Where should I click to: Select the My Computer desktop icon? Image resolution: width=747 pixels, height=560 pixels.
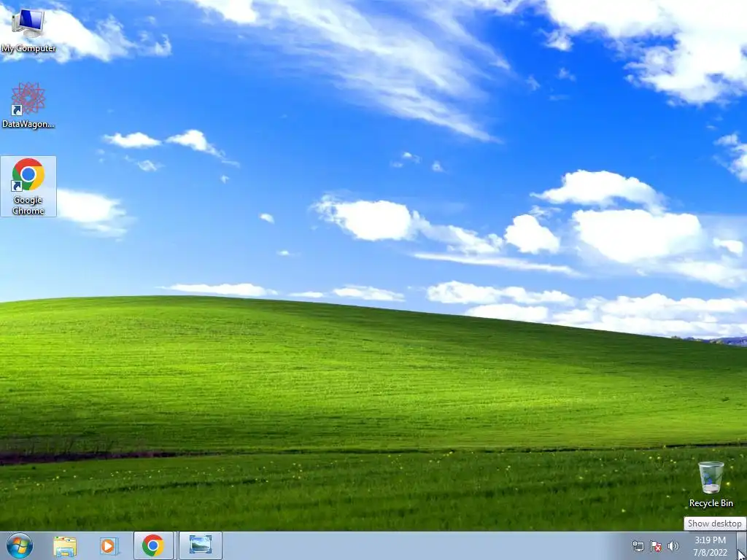coord(28,31)
